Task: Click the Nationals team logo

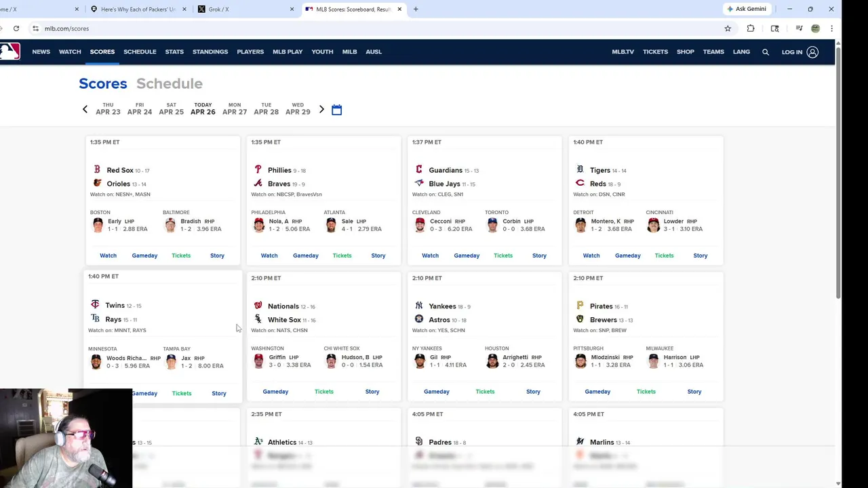Action: pos(258,306)
